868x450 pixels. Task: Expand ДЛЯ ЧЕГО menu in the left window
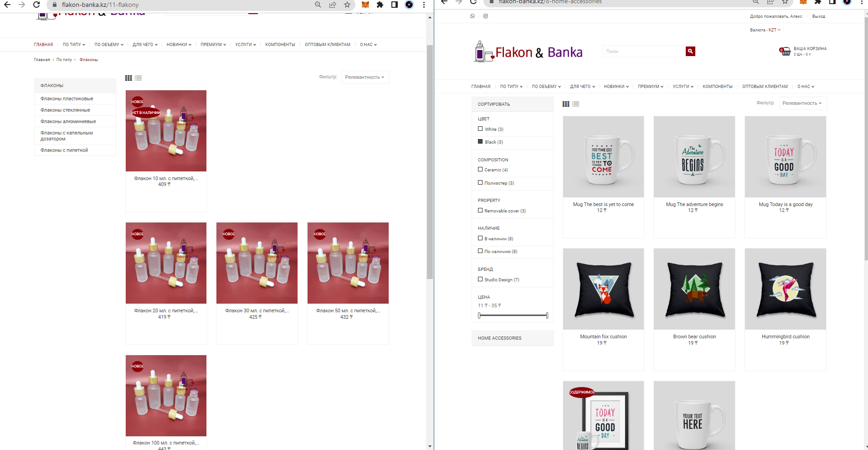coord(145,45)
